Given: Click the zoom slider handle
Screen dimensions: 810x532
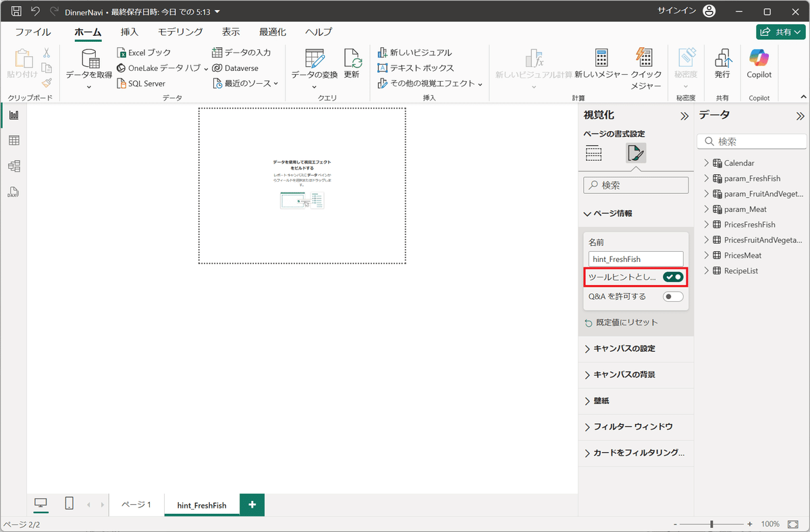Looking at the screenshot, I should click(711, 524).
